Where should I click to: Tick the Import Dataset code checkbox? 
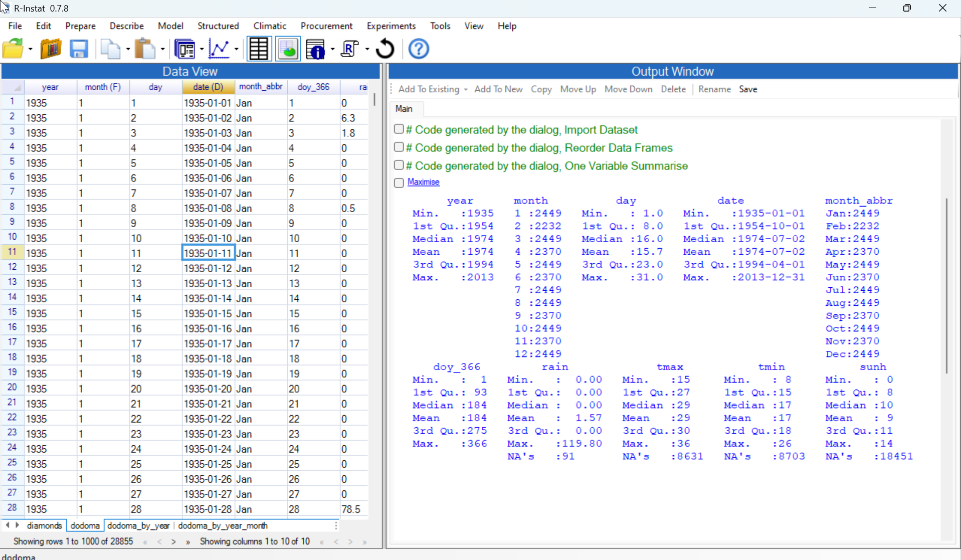tap(399, 129)
